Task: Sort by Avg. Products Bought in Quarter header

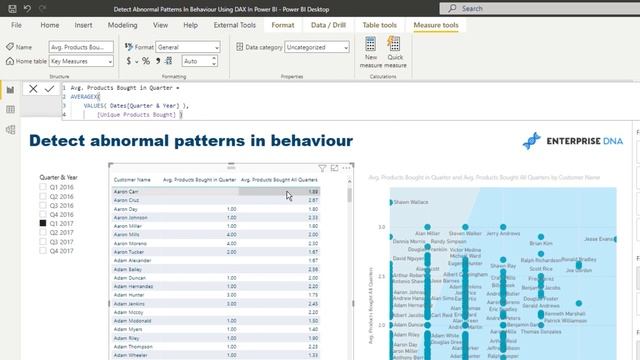Action: click(x=199, y=180)
